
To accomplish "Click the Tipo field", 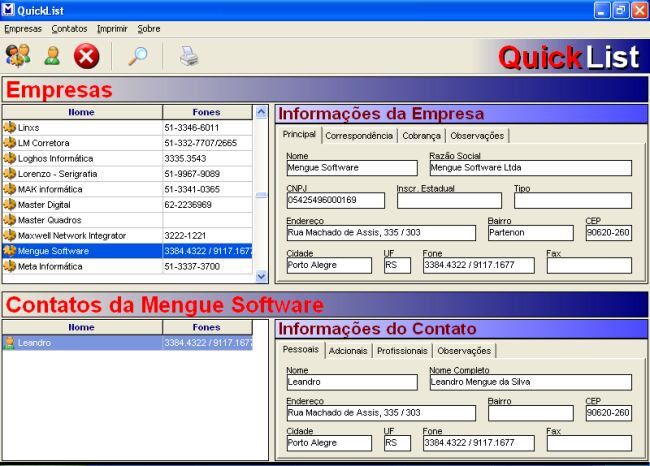I will click(573, 200).
